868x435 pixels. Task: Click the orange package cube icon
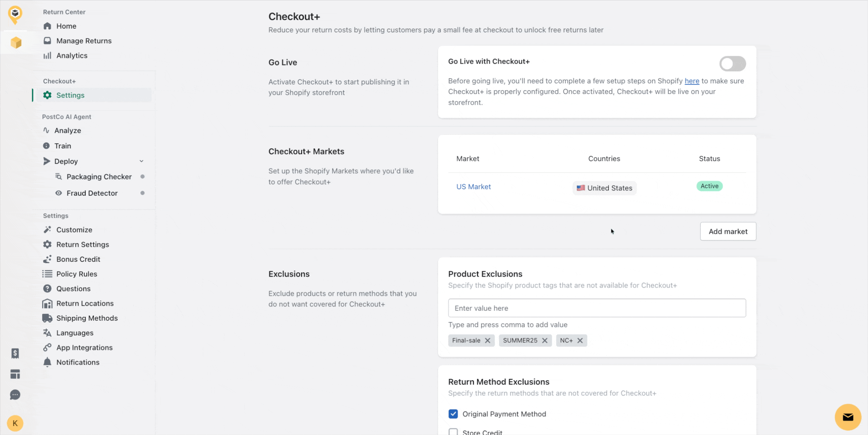pos(16,42)
